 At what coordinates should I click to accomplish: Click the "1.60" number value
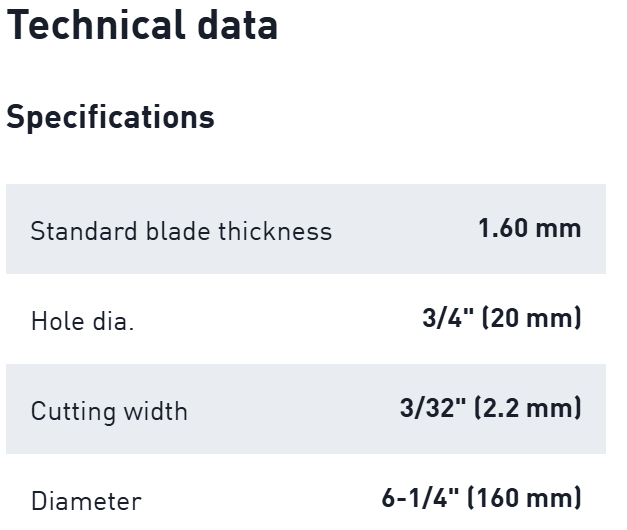coord(502,228)
